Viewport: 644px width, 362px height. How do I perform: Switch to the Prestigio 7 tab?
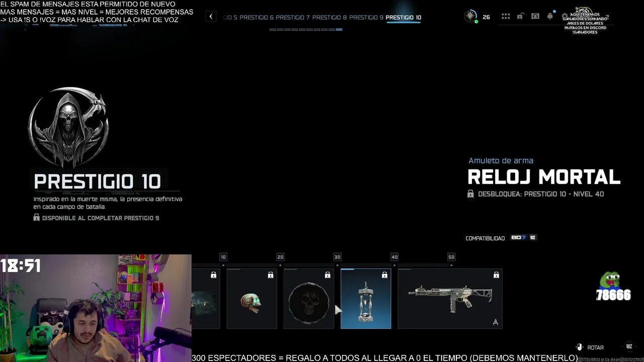[x=293, y=18]
